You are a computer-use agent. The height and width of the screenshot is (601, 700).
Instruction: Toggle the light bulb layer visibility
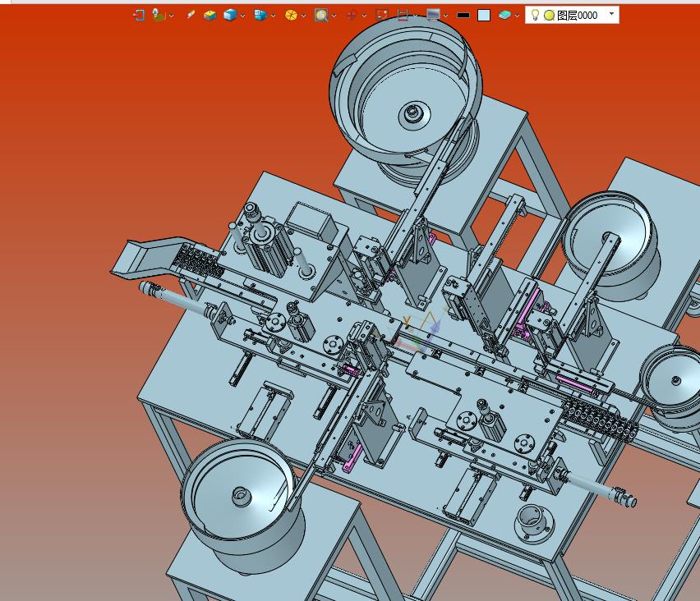click(x=535, y=15)
